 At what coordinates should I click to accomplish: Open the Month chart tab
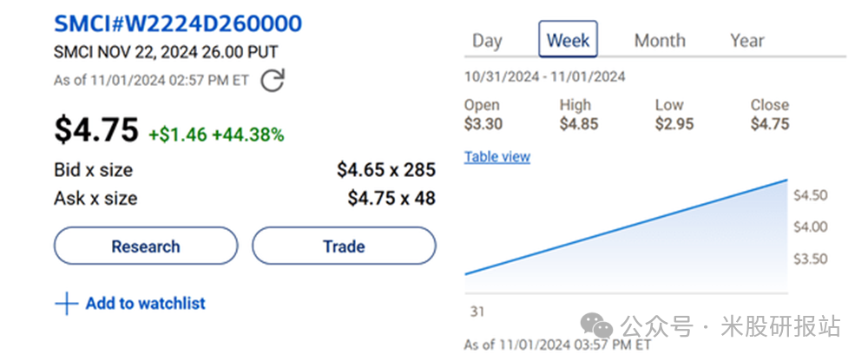click(660, 40)
